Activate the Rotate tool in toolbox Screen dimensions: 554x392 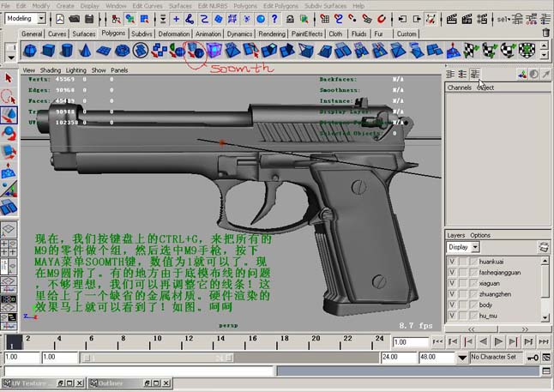(9, 134)
